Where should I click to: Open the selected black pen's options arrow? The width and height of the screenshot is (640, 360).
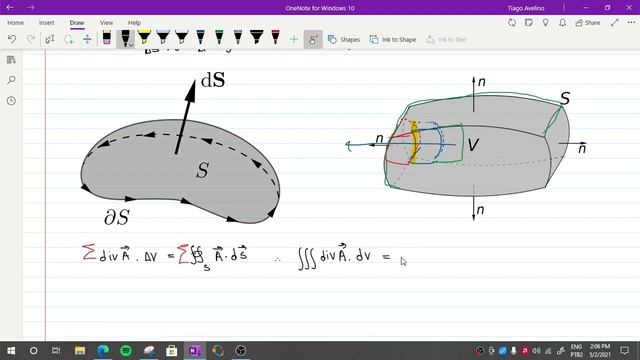(x=131, y=44)
